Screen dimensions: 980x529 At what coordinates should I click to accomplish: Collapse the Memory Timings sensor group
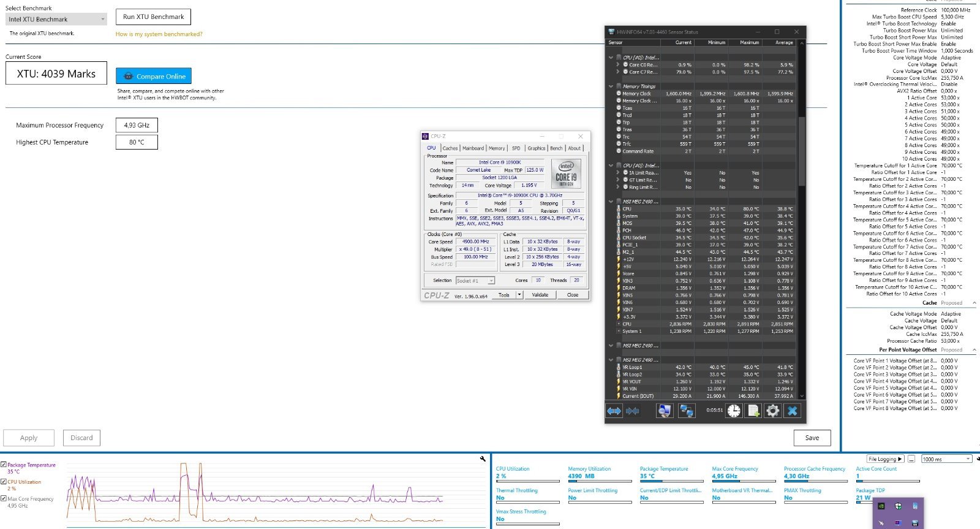(611, 86)
